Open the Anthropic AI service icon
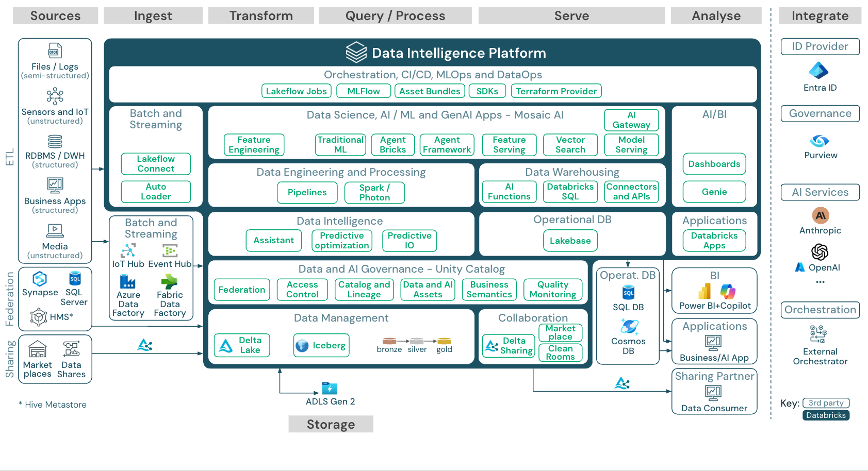 coord(820,215)
